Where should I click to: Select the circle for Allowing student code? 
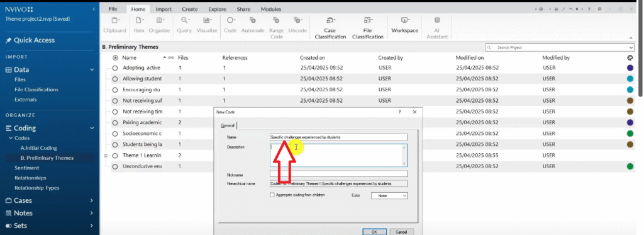(115, 79)
